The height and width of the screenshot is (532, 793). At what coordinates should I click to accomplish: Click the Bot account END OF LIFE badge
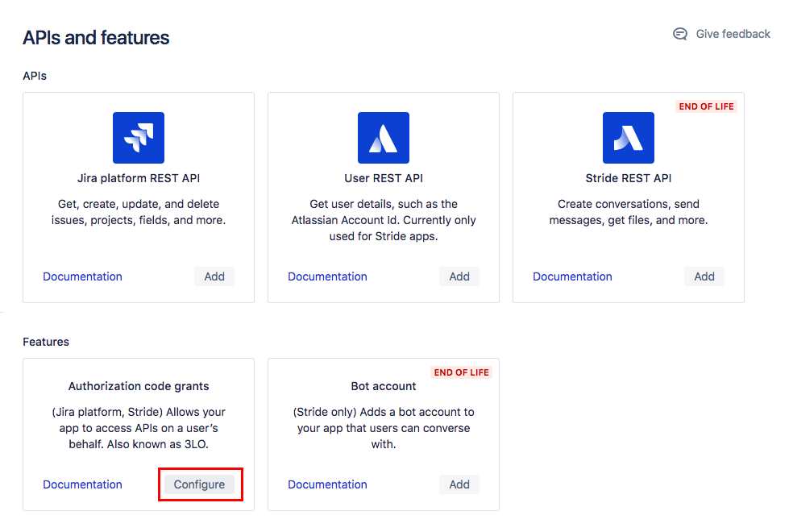pyautogui.click(x=462, y=372)
